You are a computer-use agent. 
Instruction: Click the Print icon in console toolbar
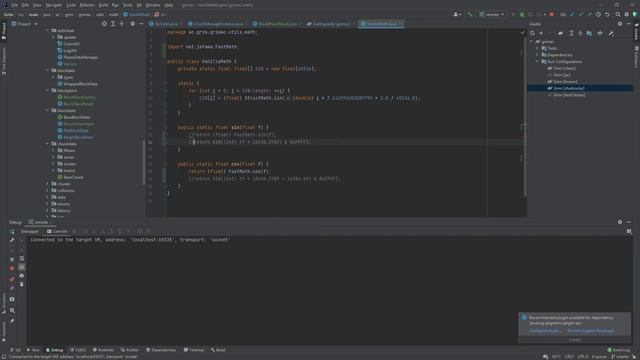[22, 276]
